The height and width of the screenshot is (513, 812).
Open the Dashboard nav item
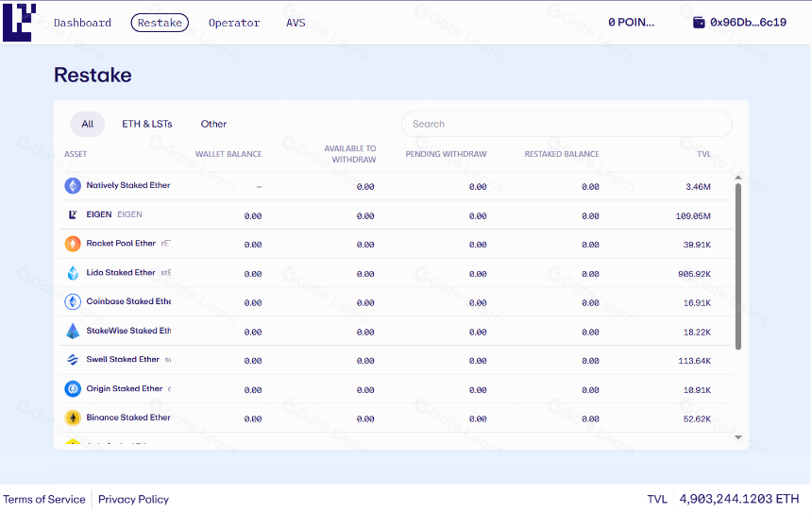tap(82, 23)
